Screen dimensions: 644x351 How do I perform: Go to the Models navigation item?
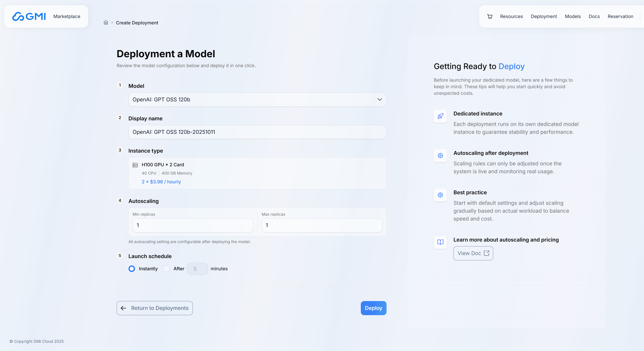click(x=573, y=17)
